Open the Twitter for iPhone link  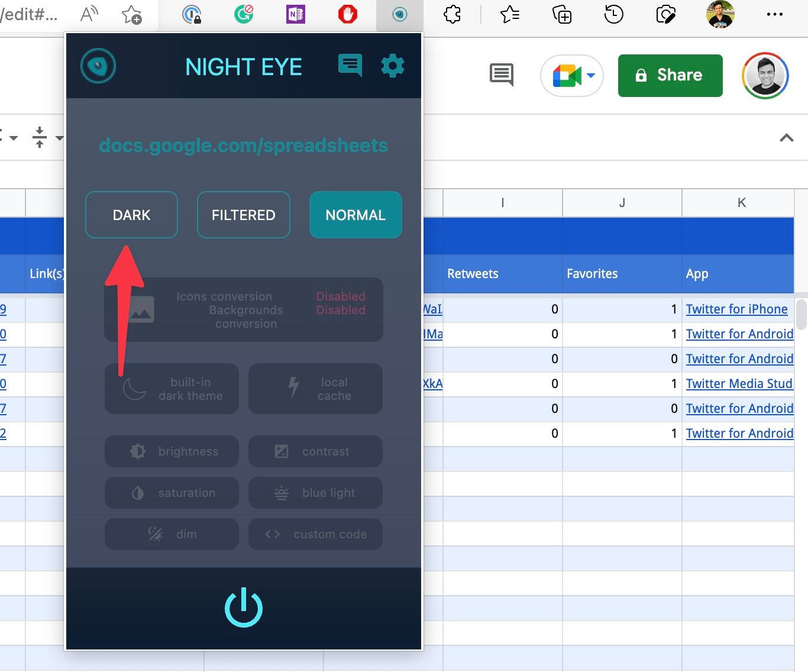pos(736,309)
